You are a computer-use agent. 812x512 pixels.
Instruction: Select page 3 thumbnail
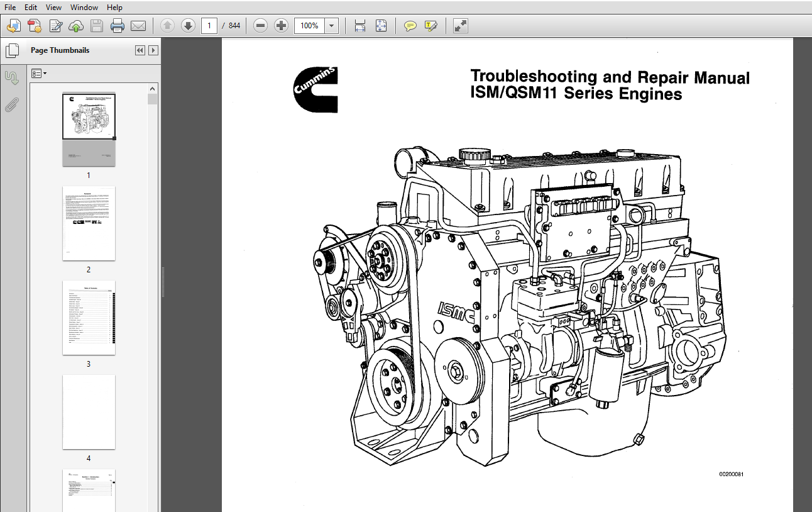pyautogui.click(x=89, y=318)
